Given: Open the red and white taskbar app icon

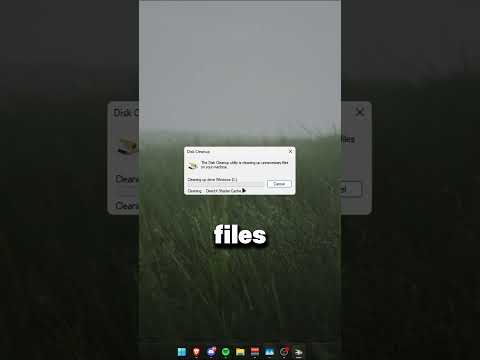Looking at the screenshot, I should click(x=255, y=352).
